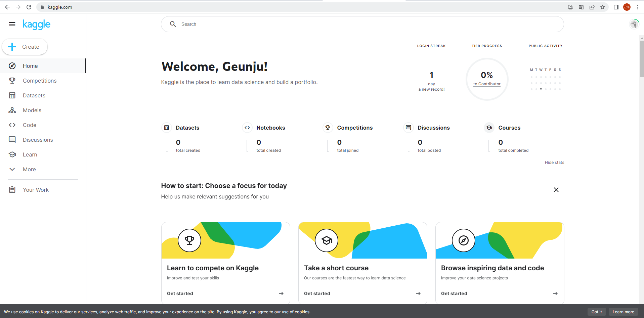Bookmark this page with star icon
Viewport: 644px width, 318px height.
pos(603,7)
